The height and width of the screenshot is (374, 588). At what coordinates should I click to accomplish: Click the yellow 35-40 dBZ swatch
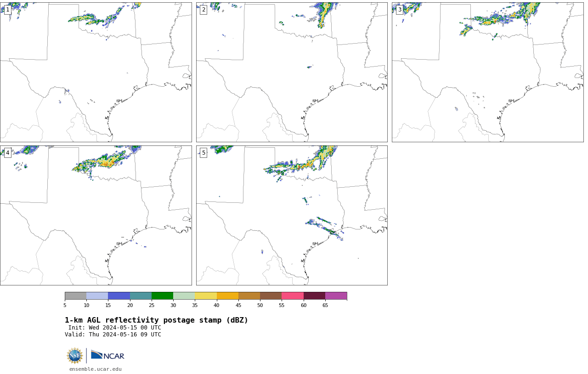[x=206, y=296]
